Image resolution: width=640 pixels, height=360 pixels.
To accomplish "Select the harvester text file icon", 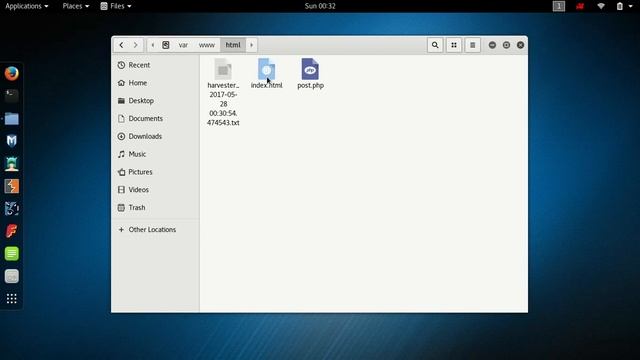I will tap(223, 69).
